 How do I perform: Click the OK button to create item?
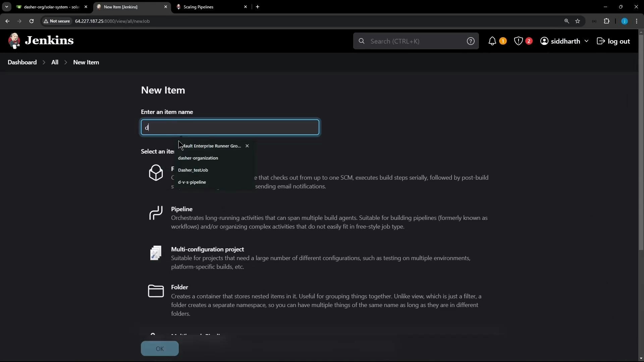tap(160, 349)
